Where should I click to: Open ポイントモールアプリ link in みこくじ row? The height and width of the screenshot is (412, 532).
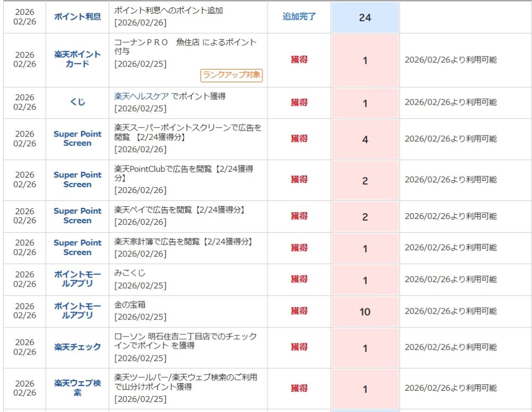77,279
